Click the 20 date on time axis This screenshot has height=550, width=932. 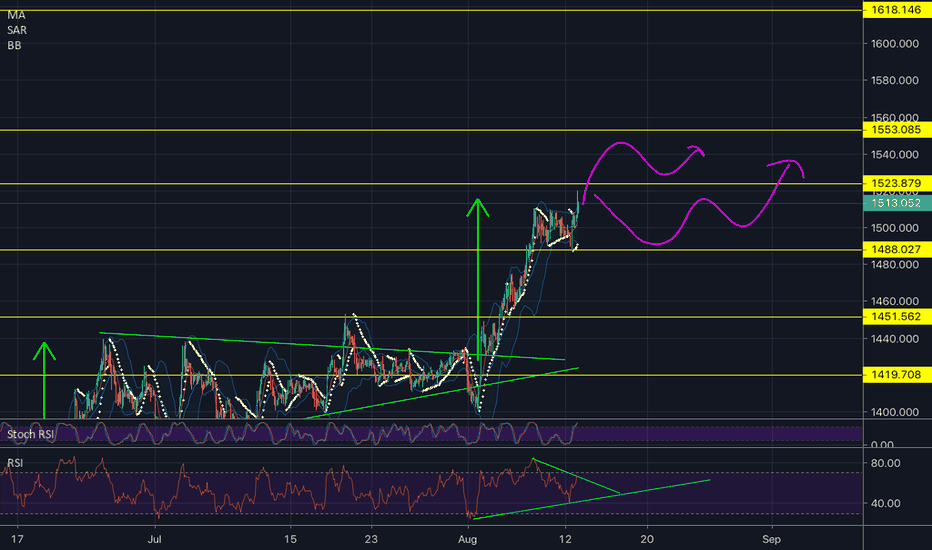pyautogui.click(x=647, y=539)
